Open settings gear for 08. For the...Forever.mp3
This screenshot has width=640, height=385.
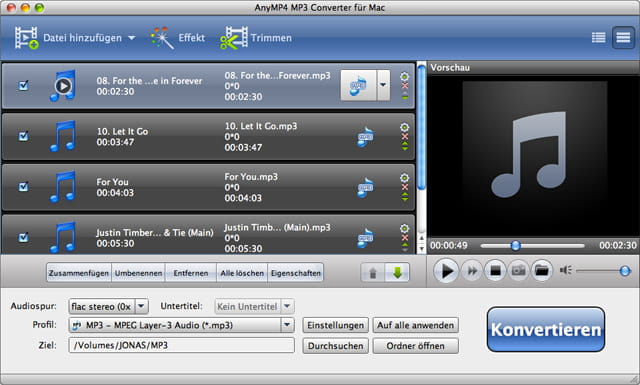tap(404, 76)
